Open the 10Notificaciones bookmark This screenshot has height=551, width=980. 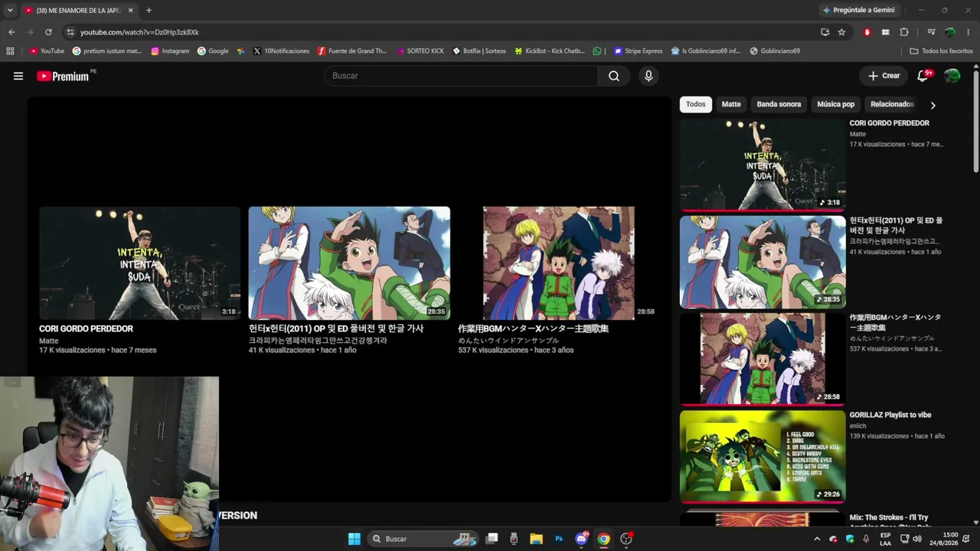281,51
